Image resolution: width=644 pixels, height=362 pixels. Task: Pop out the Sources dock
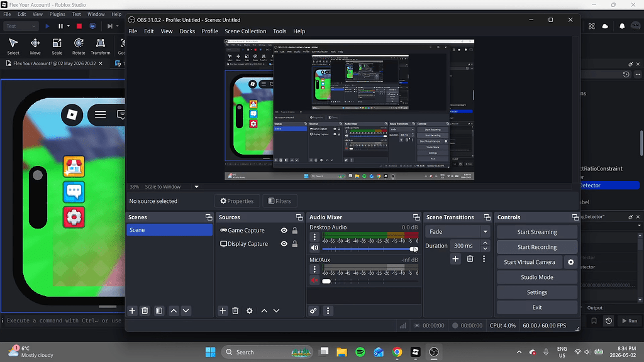click(x=299, y=217)
